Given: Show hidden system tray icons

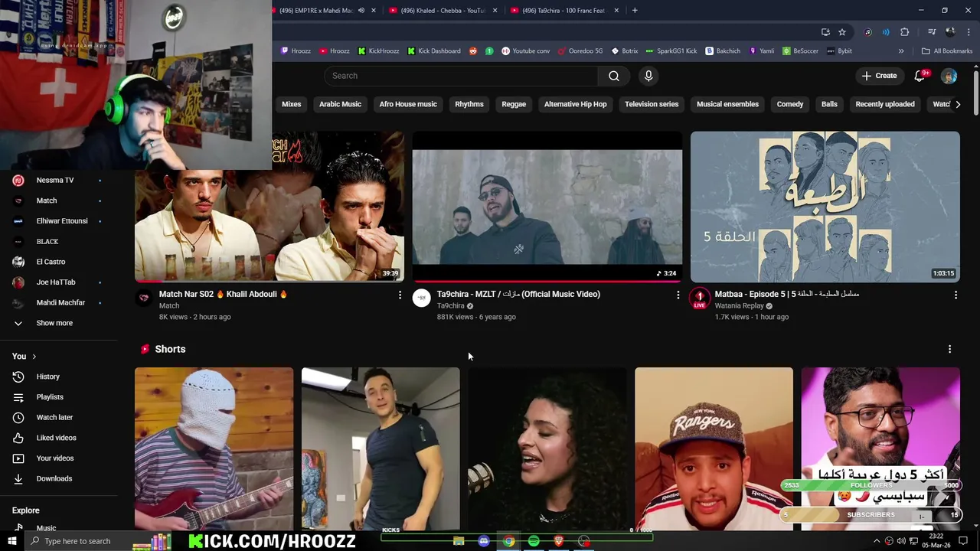Looking at the screenshot, I should (x=877, y=541).
